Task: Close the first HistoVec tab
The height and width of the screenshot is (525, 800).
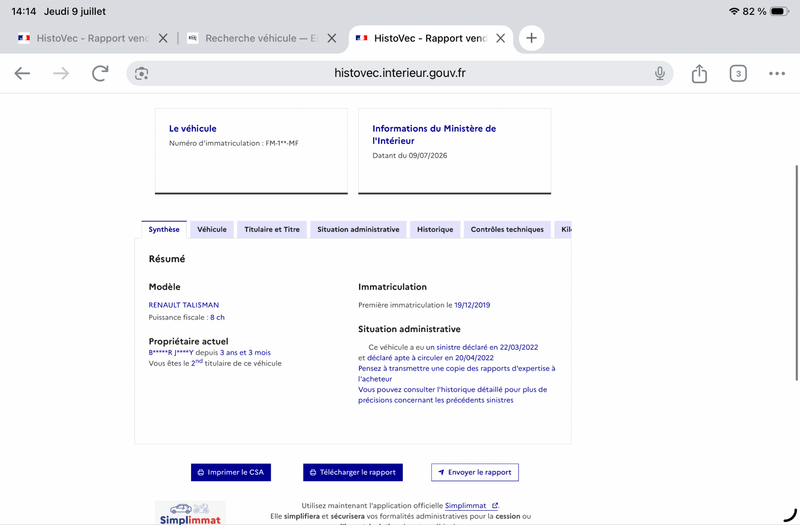Action: (x=163, y=38)
